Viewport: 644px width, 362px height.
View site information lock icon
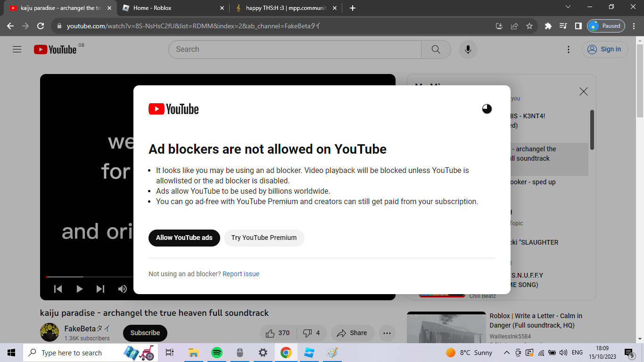(x=59, y=26)
